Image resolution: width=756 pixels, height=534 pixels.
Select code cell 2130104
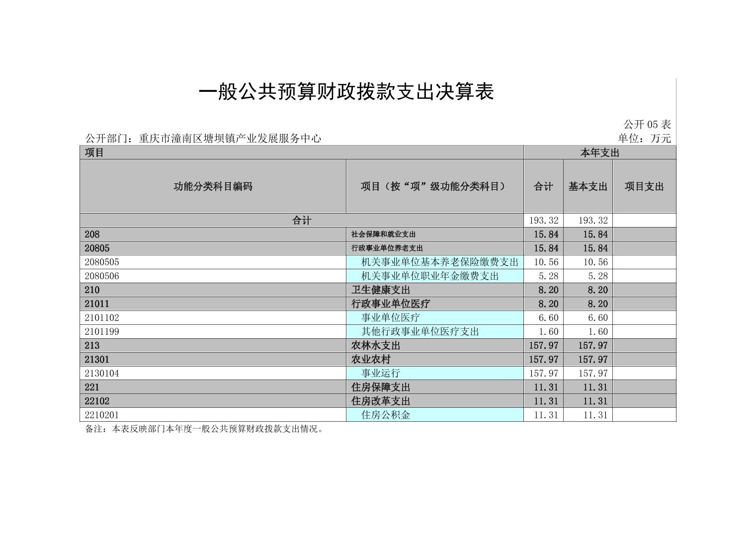(102, 374)
